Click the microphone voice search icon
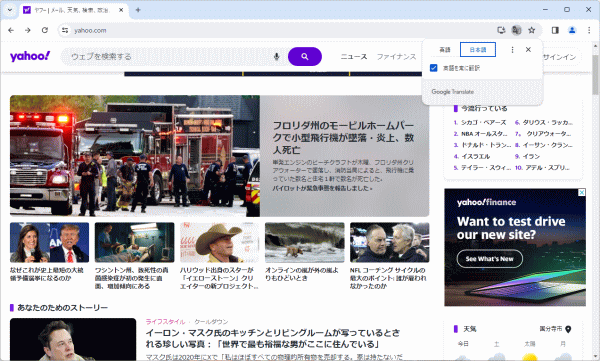 click(276, 57)
